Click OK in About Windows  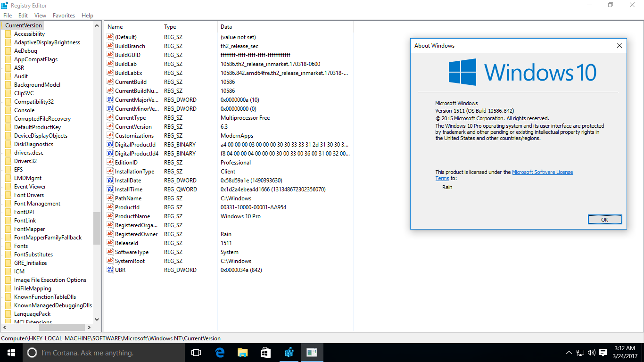pyautogui.click(x=605, y=220)
